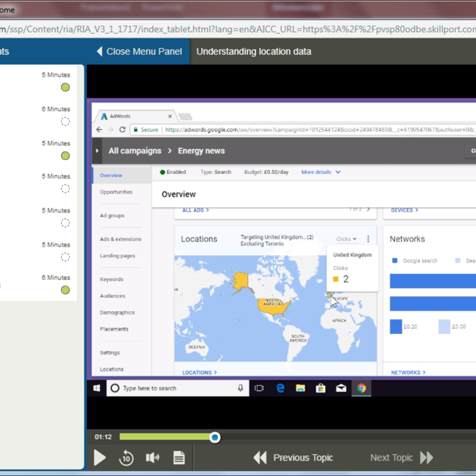The height and width of the screenshot is (476, 476).
Task: Click the embedded browser forward arrow
Action: pyautogui.click(x=111, y=130)
